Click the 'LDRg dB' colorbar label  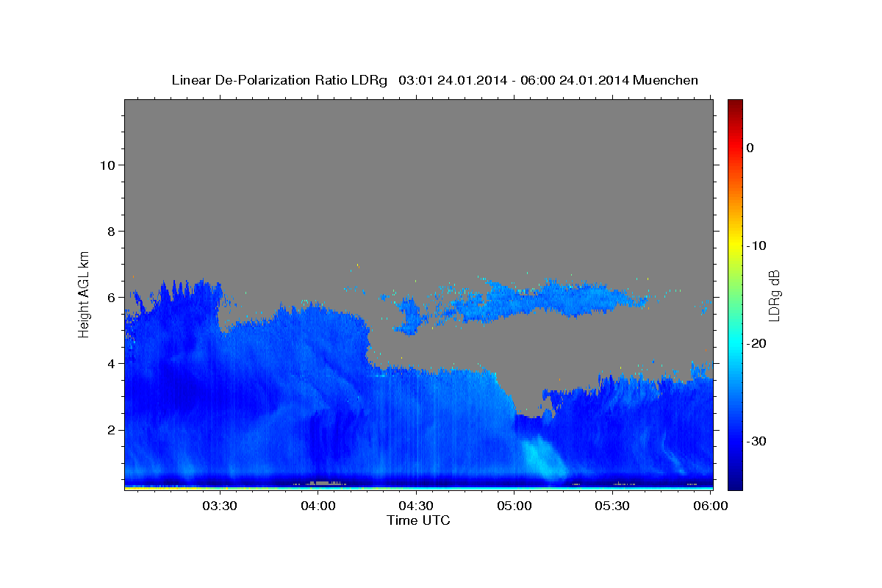click(x=774, y=295)
